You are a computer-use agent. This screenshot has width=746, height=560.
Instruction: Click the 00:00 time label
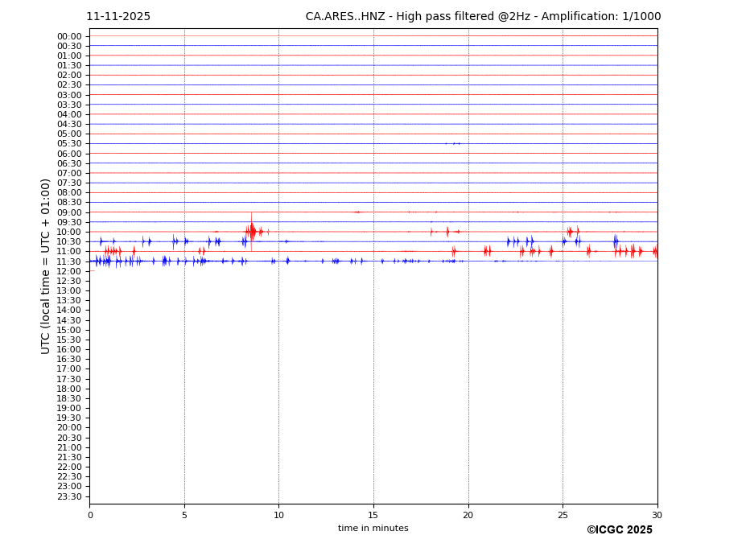pos(69,36)
